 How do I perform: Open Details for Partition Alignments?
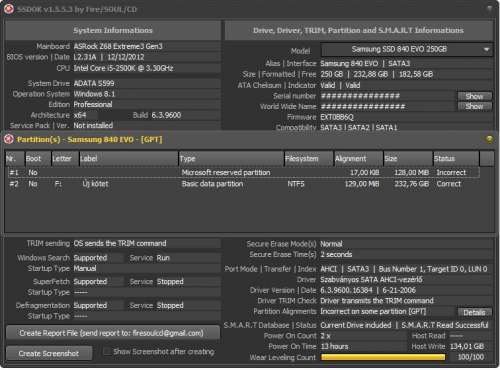point(474,312)
